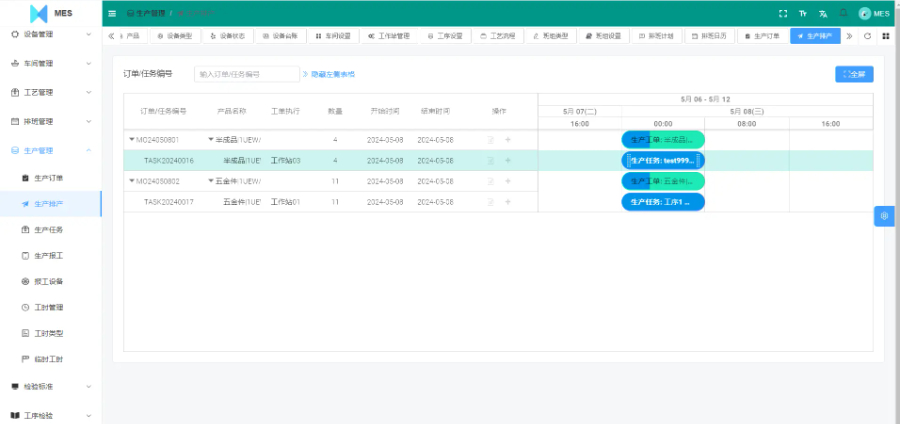The width and height of the screenshot is (900, 424).
Task: Select 生产排产 in the sidebar submenu
Action: tap(49, 204)
